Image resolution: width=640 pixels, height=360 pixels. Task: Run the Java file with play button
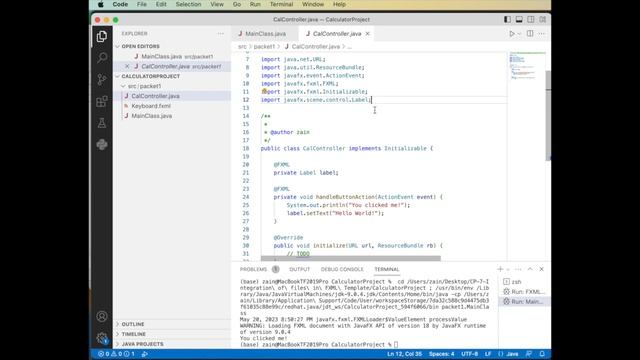pyautogui.click(x=512, y=33)
